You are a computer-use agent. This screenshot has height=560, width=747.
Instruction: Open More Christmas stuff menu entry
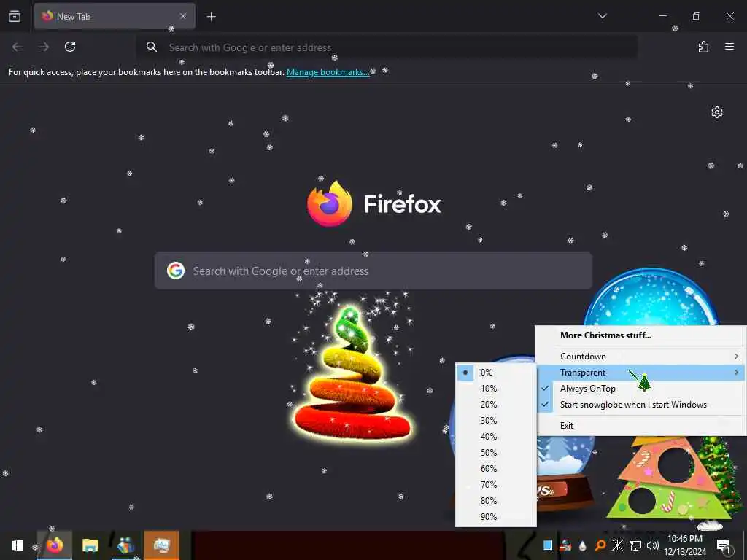coord(605,335)
